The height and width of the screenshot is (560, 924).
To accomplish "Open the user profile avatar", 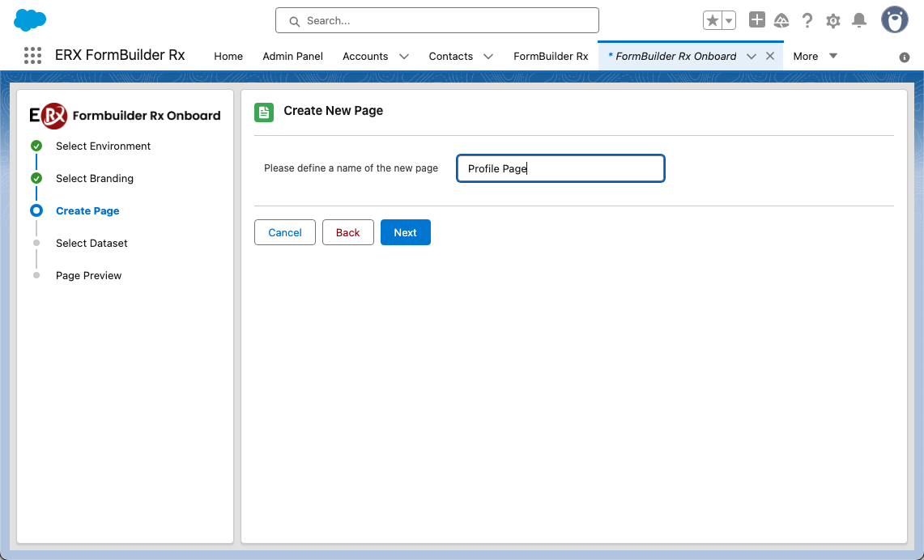I will [x=894, y=20].
